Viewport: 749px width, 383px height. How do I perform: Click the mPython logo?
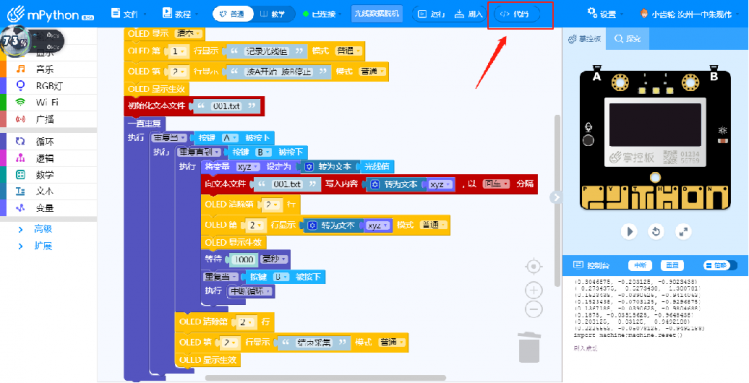click(x=50, y=14)
